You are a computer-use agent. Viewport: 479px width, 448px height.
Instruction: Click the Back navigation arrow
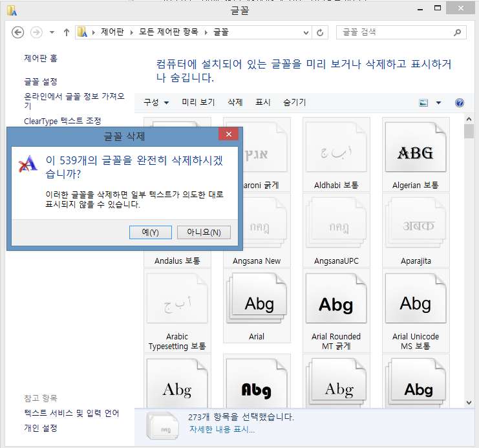coord(17,32)
